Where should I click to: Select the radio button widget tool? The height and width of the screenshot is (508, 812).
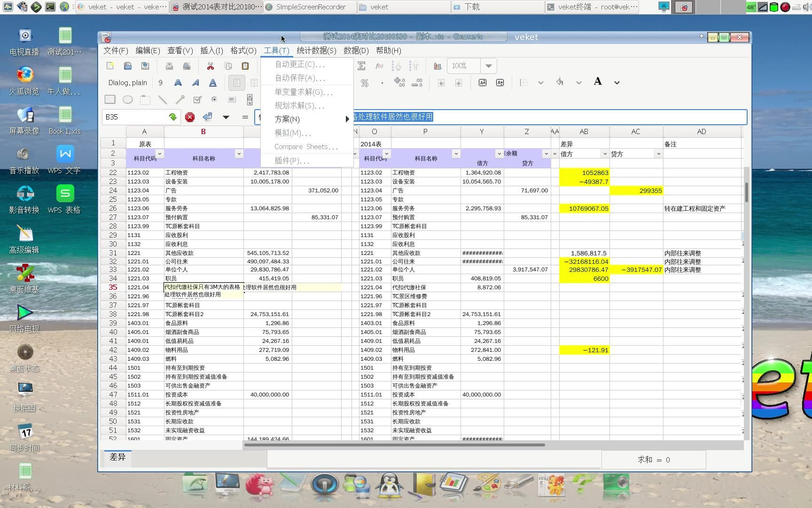[214, 99]
